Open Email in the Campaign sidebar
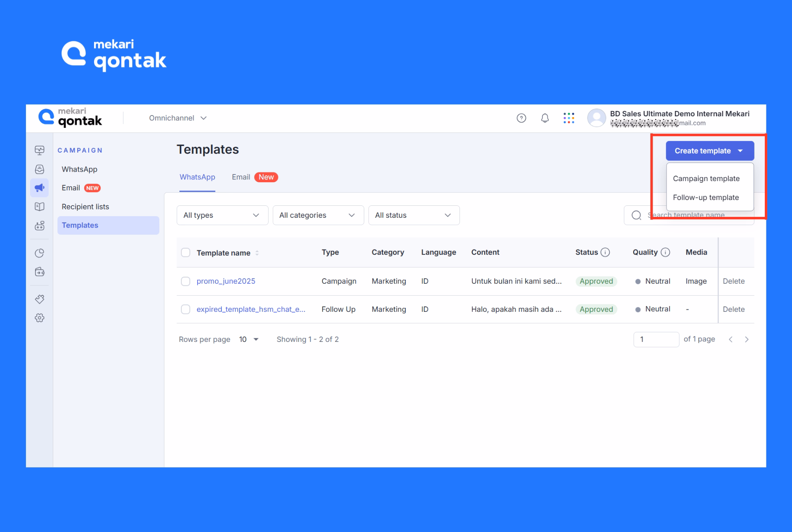This screenshot has height=532, width=792. click(x=71, y=188)
